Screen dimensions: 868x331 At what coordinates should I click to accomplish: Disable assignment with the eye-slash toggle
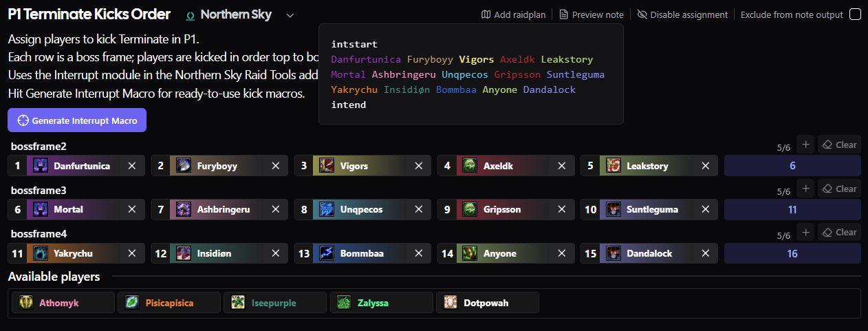642,14
